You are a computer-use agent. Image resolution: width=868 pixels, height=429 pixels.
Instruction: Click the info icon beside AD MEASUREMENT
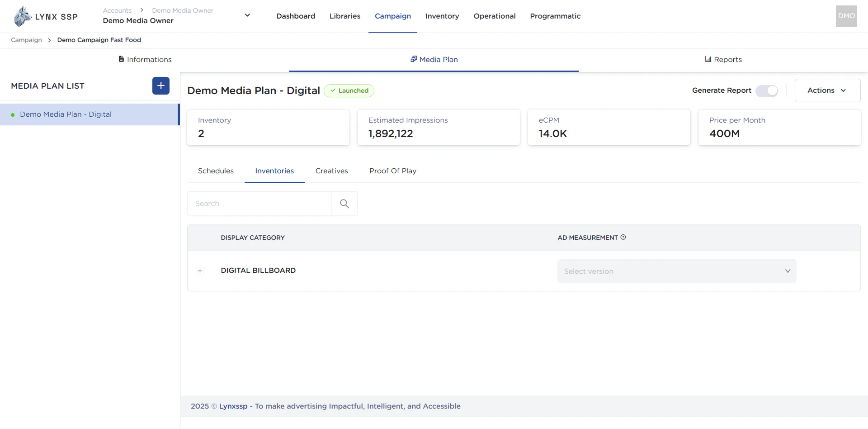point(623,237)
